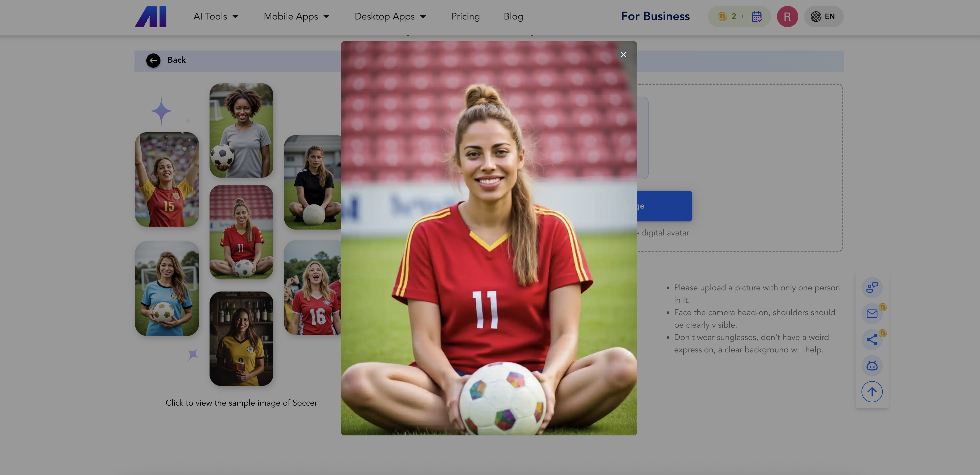
Task: Click the back arrow icon
Action: 153,60
